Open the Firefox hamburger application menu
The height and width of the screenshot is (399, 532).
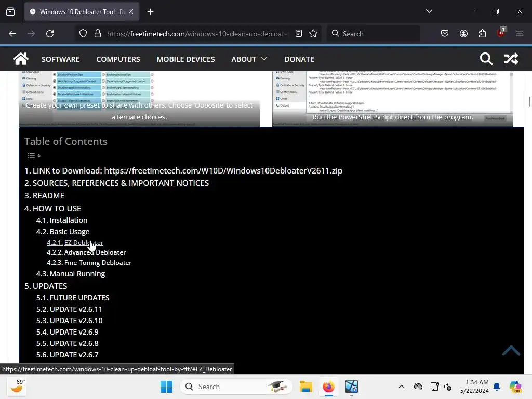point(520,33)
